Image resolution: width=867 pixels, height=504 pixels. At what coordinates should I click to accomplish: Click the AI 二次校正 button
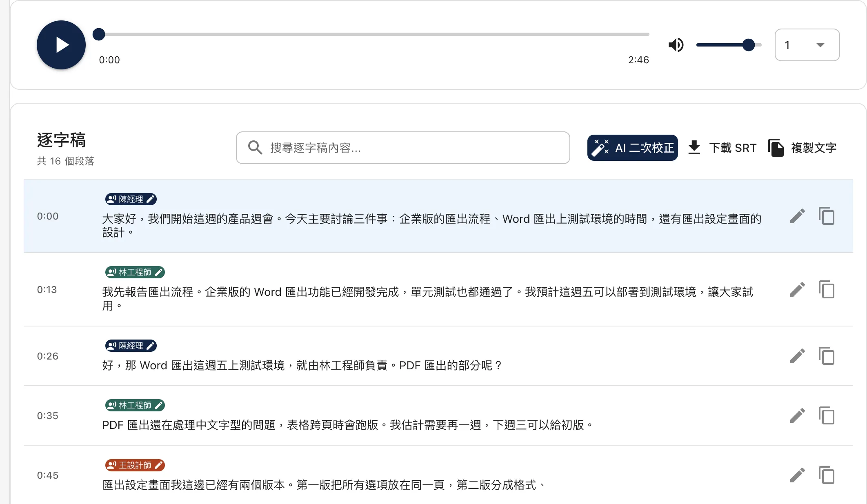click(x=632, y=148)
